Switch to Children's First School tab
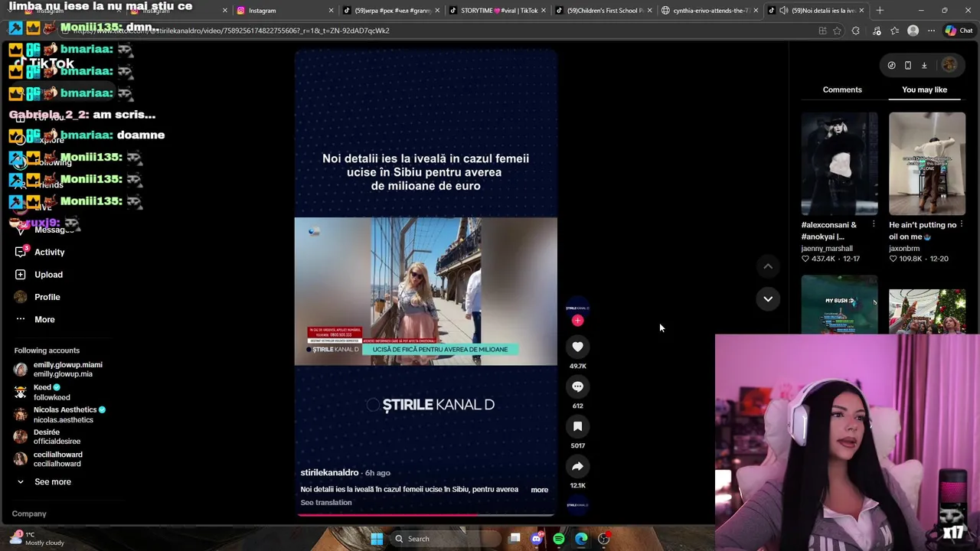 tap(603, 11)
